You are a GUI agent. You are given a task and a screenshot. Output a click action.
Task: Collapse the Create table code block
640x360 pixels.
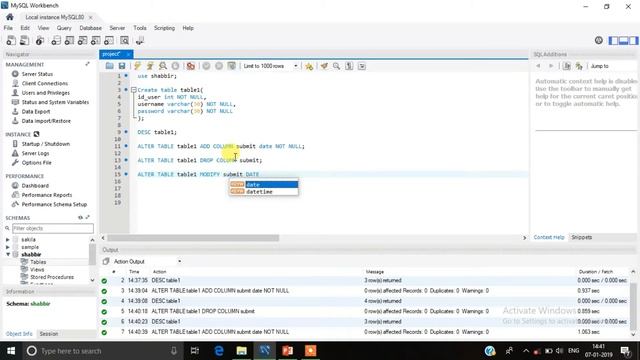click(133, 90)
